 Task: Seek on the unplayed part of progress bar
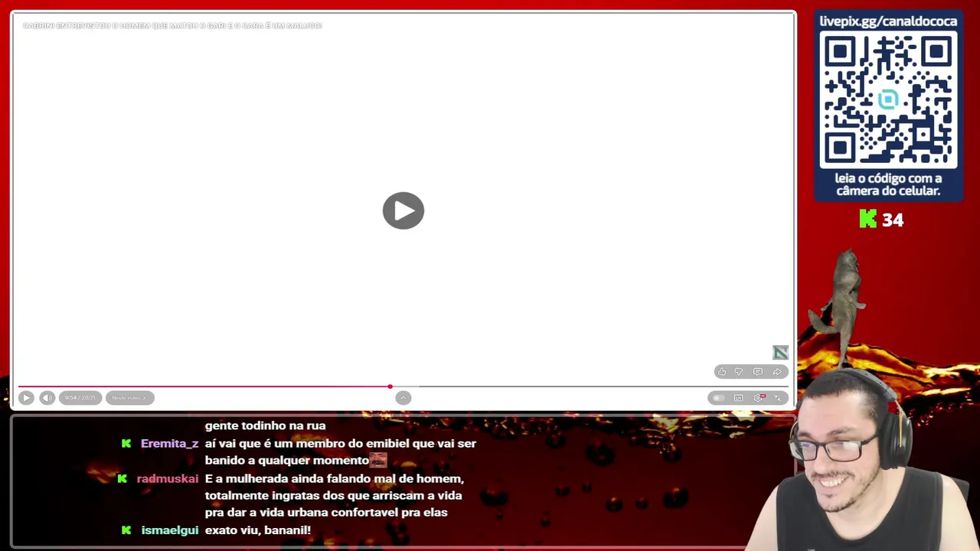[590, 387]
